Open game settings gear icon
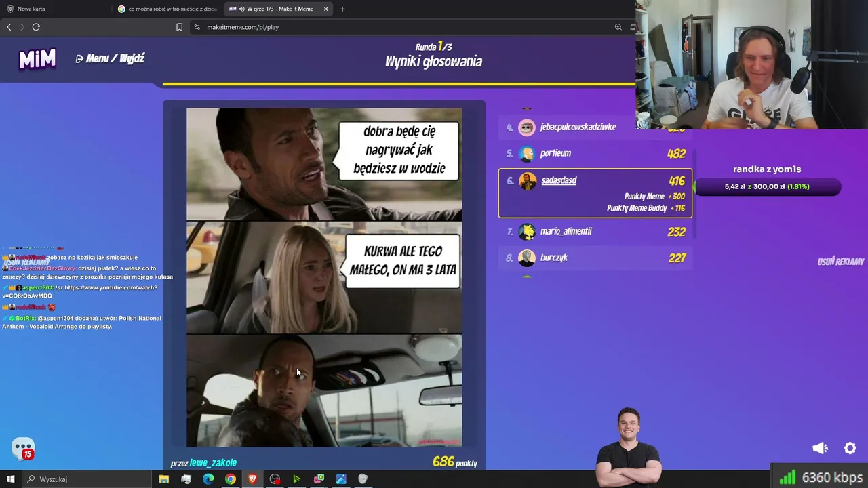 850,448
